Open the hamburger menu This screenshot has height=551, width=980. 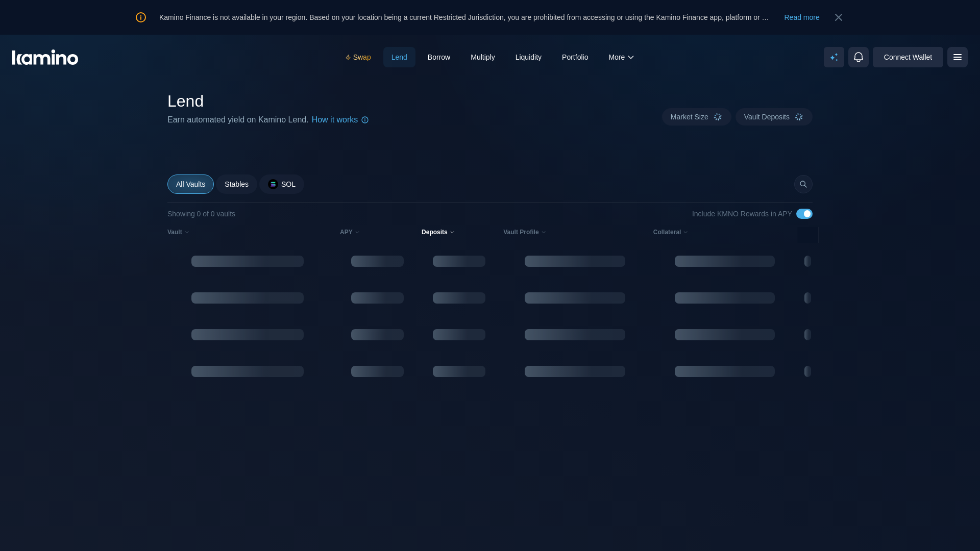click(957, 57)
